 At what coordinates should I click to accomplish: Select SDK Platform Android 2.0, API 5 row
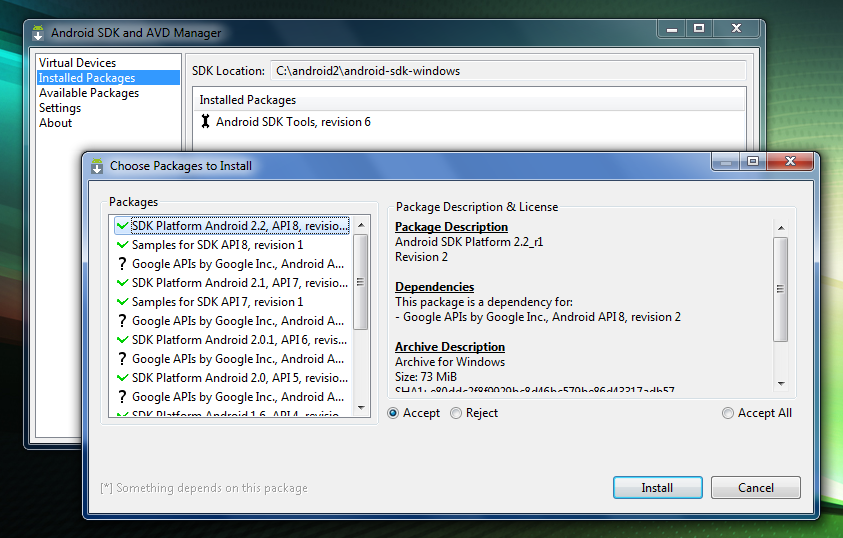(x=232, y=378)
